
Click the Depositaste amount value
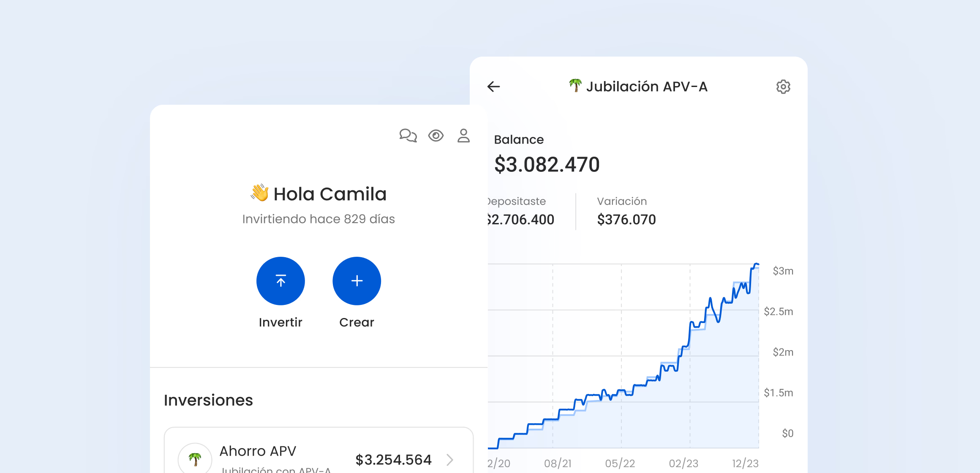[x=521, y=220]
